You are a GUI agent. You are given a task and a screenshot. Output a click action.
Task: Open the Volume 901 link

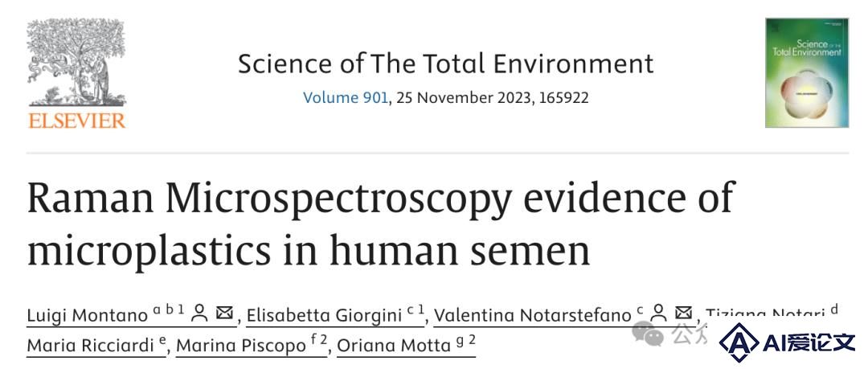(x=346, y=98)
